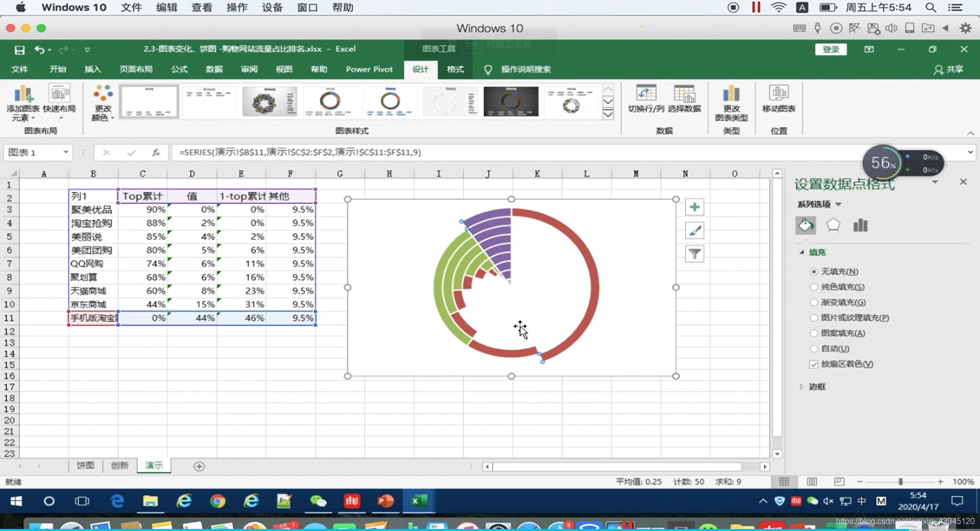This screenshot has height=531, width=980.
Task: Switch to Normal view icon
Action: coord(784,481)
